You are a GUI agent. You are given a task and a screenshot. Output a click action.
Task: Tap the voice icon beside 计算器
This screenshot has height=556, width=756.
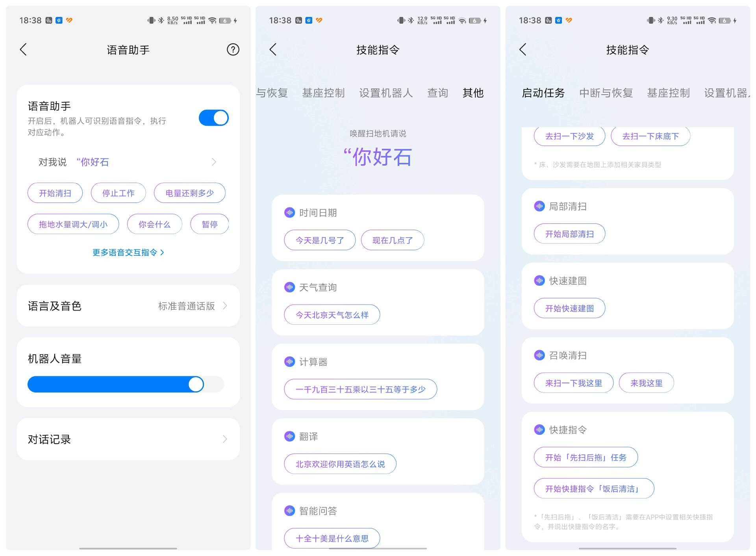[x=289, y=362]
